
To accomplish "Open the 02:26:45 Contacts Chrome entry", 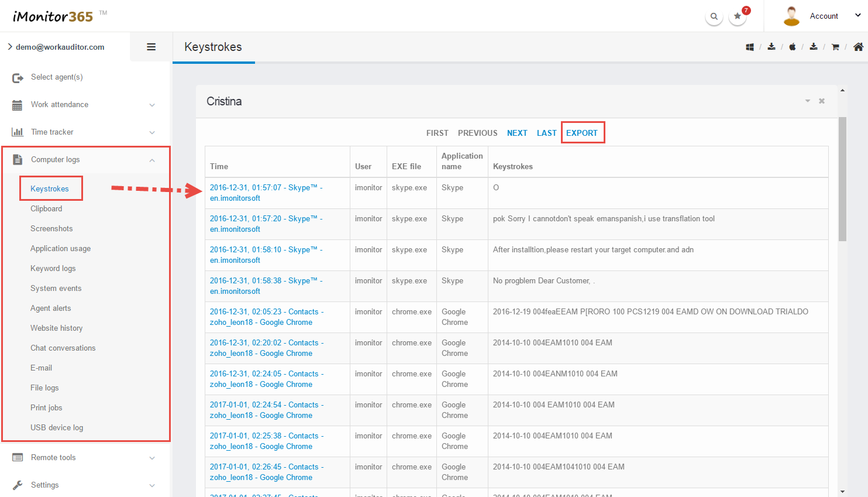I will (267, 472).
